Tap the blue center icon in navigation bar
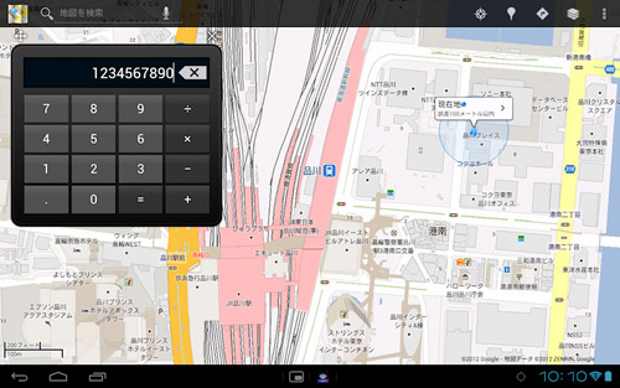Viewport: 620px width, 388px height. 323,377
